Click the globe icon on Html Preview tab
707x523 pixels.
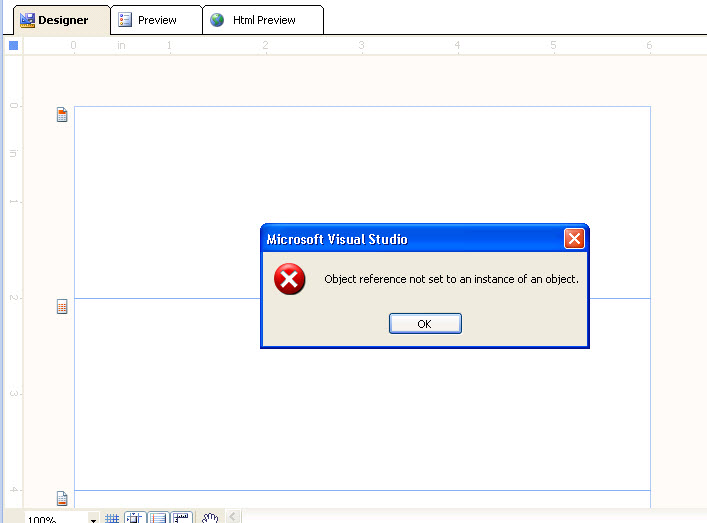(x=217, y=20)
